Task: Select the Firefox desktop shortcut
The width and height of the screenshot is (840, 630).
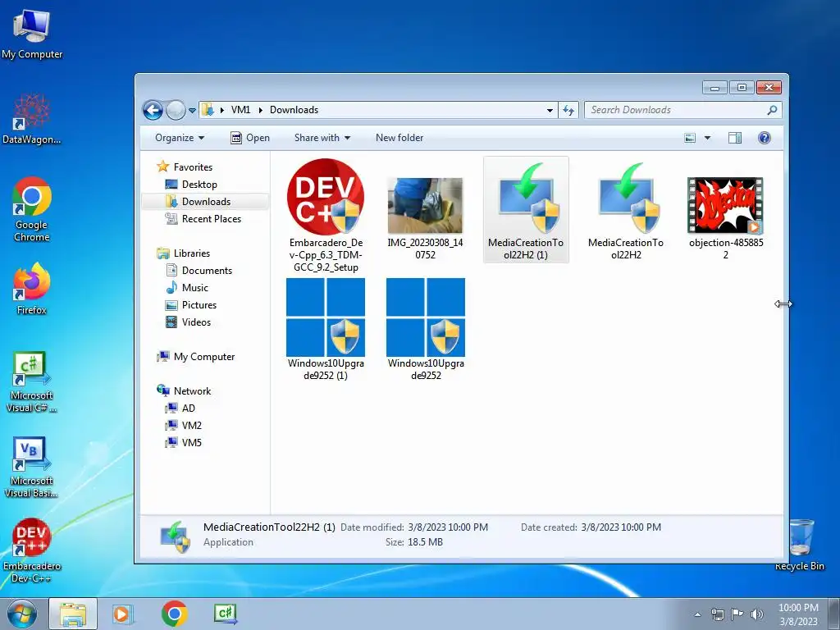Action: [x=32, y=289]
